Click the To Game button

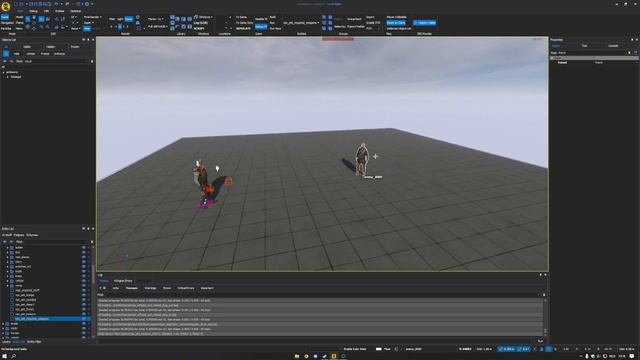coord(241,17)
